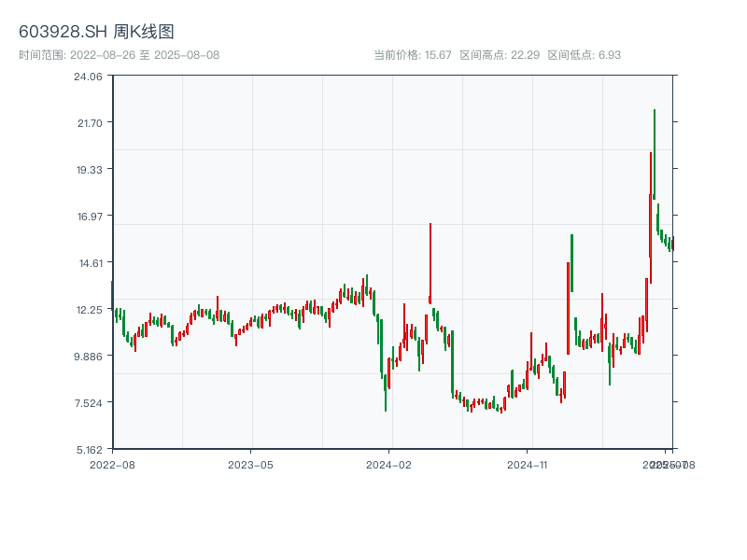Click the 24.06 y-axis label
This screenshot has height=560, width=747.
coord(89,77)
